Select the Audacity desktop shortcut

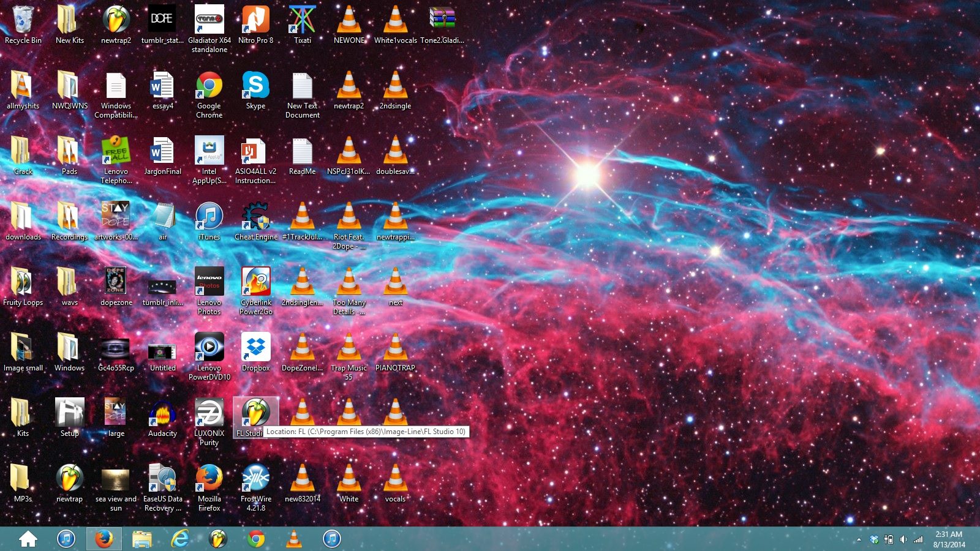pyautogui.click(x=162, y=414)
